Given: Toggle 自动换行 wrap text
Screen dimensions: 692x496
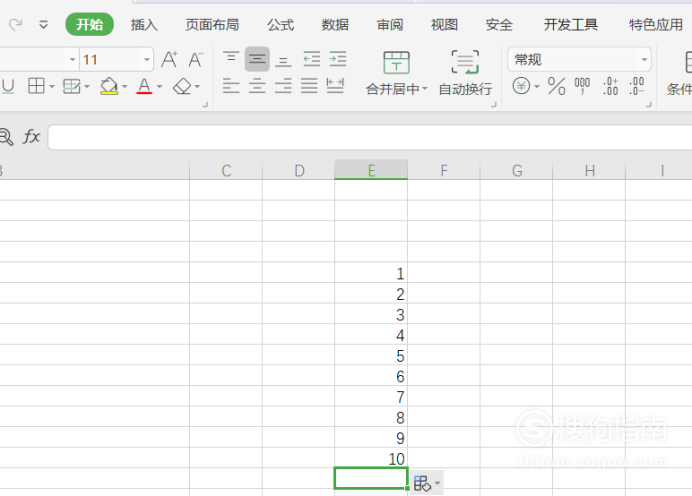Looking at the screenshot, I should point(465,73).
